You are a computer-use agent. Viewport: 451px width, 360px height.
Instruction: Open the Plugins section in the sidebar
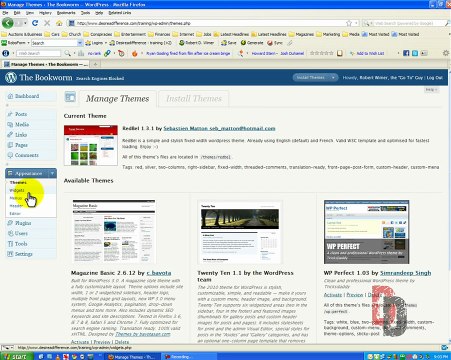point(31,223)
